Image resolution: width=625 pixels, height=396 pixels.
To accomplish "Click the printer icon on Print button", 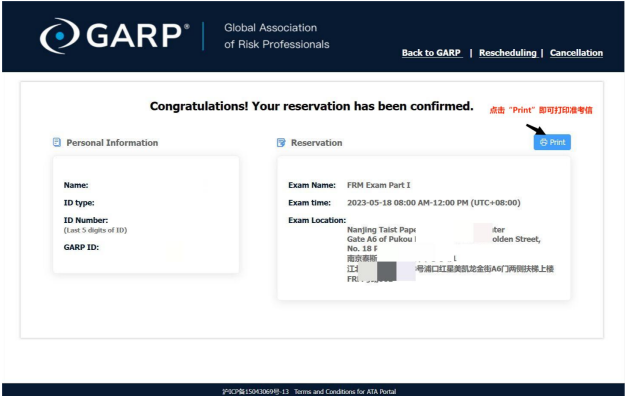I will click(543, 142).
